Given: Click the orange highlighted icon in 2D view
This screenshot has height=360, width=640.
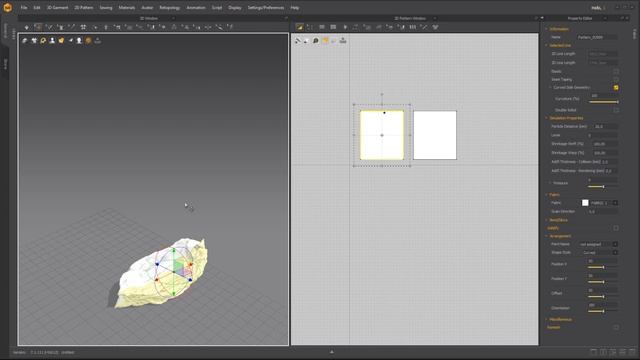Looking at the screenshot, I should pyautogui.click(x=325, y=40).
